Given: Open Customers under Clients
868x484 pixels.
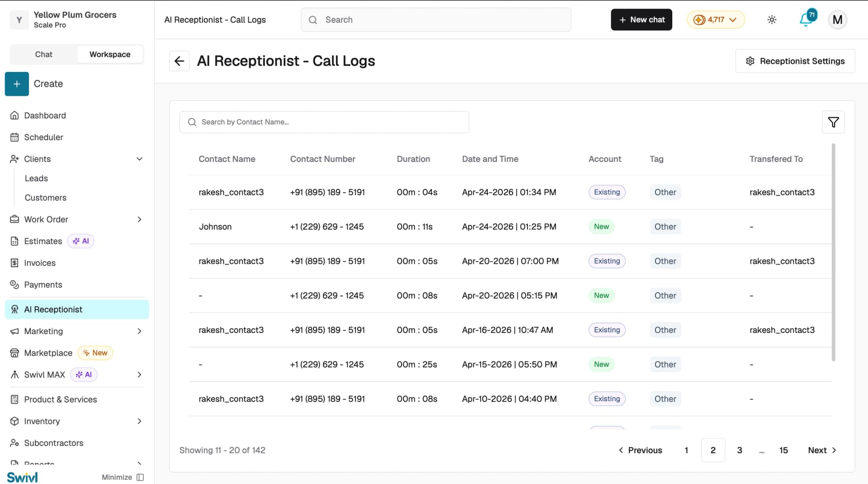Looking at the screenshot, I should 45,198.
